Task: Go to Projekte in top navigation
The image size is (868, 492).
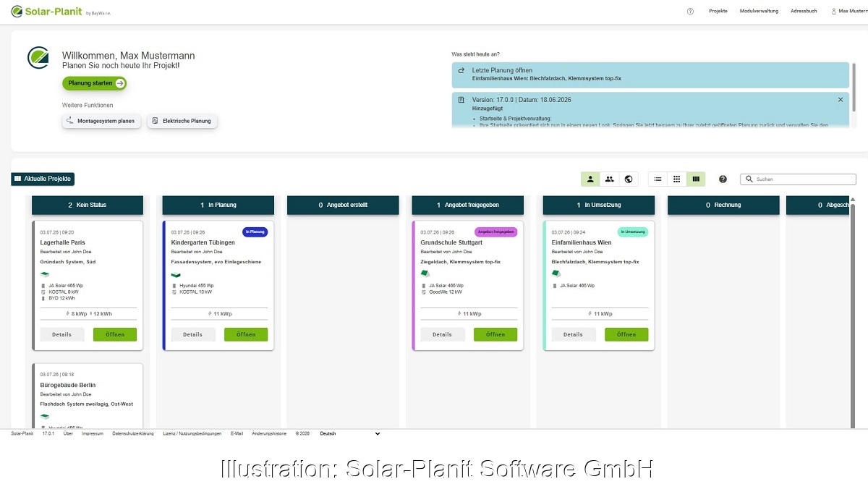Action: [718, 12]
